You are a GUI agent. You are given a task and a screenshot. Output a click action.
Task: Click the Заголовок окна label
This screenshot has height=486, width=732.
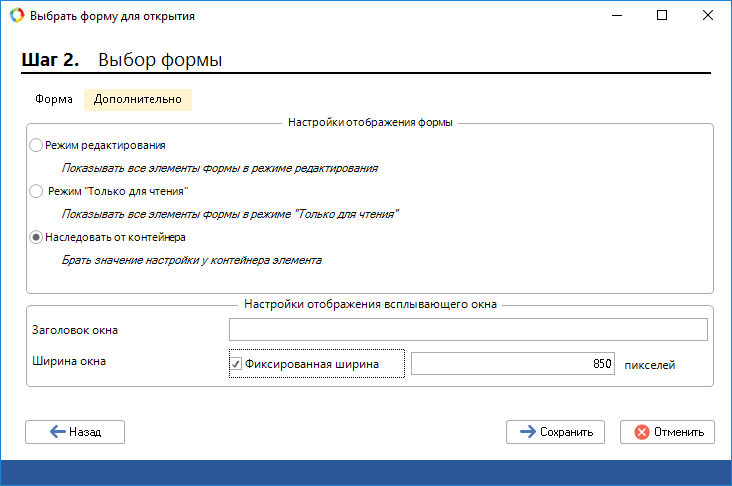[75, 330]
